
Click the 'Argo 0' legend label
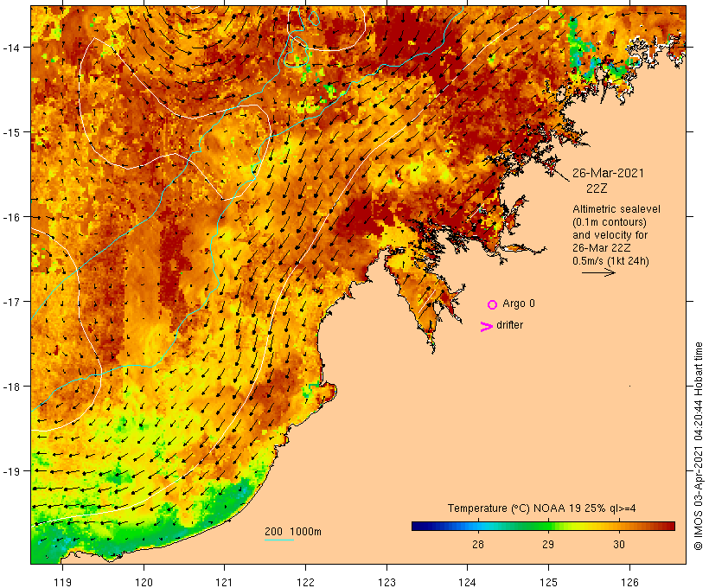[x=519, y=304]
